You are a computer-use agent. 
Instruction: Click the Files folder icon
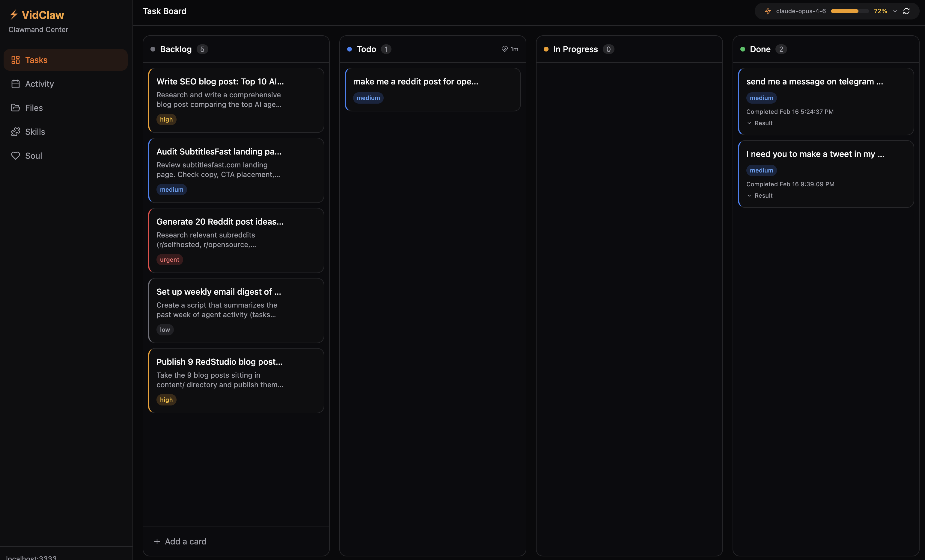click(x=15, y=108)
